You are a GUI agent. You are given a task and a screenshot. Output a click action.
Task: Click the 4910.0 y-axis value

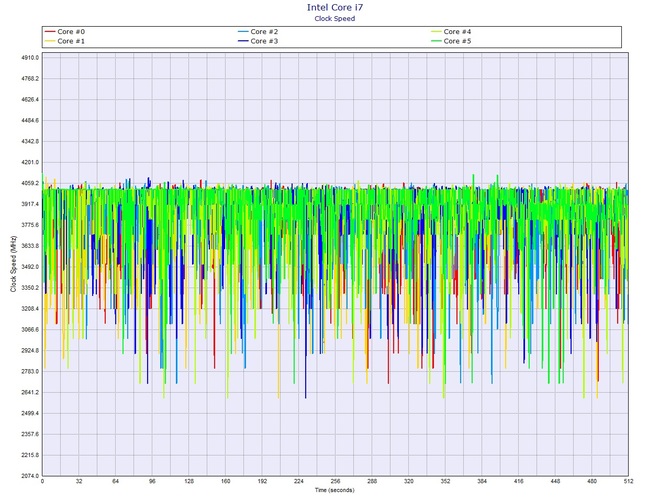pos(30,58)
